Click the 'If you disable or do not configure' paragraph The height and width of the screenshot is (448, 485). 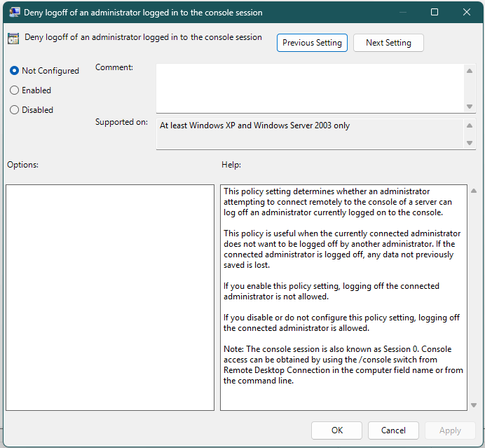tap(341, 323)
